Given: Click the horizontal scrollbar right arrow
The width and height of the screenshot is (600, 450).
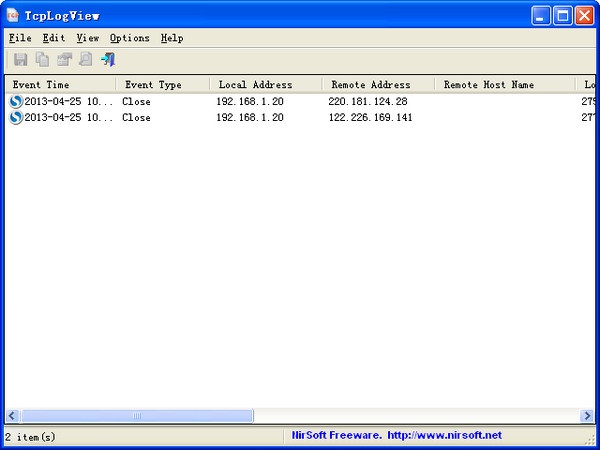Looking at the screenshot, I should click(587, 416).
